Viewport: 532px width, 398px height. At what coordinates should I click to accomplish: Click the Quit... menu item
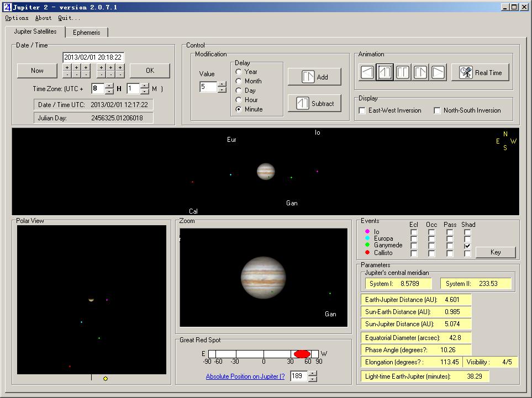(69, 18)
